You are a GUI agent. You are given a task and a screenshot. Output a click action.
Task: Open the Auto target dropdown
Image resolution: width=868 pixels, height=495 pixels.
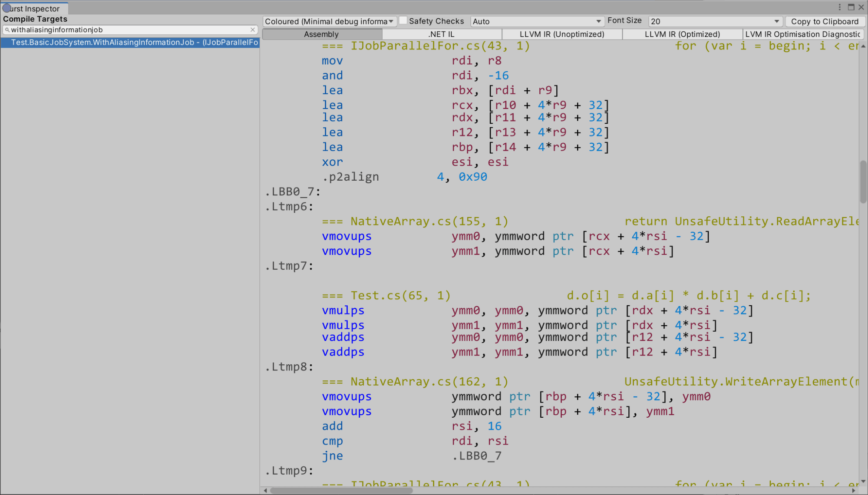(537, 21)
